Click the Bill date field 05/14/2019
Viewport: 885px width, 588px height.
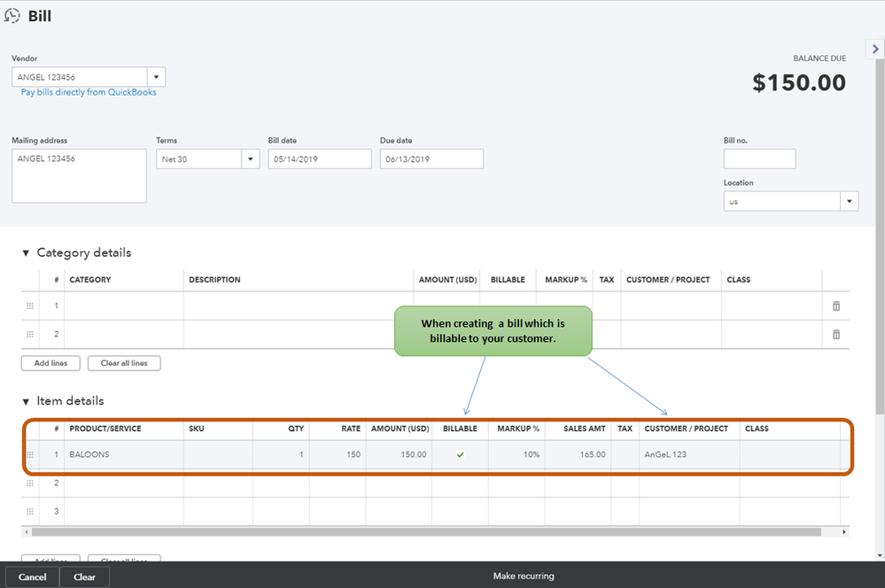coord(320,159)
